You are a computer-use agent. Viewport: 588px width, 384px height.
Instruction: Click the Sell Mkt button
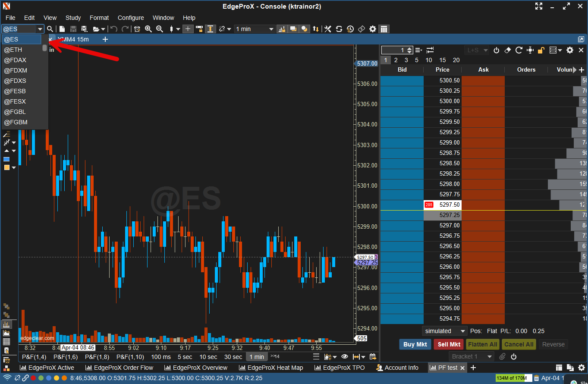[x=449, y=344]
